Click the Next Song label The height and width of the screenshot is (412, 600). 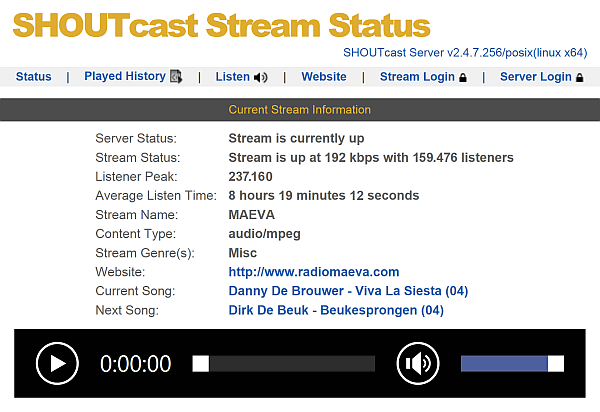pos(127,310)
